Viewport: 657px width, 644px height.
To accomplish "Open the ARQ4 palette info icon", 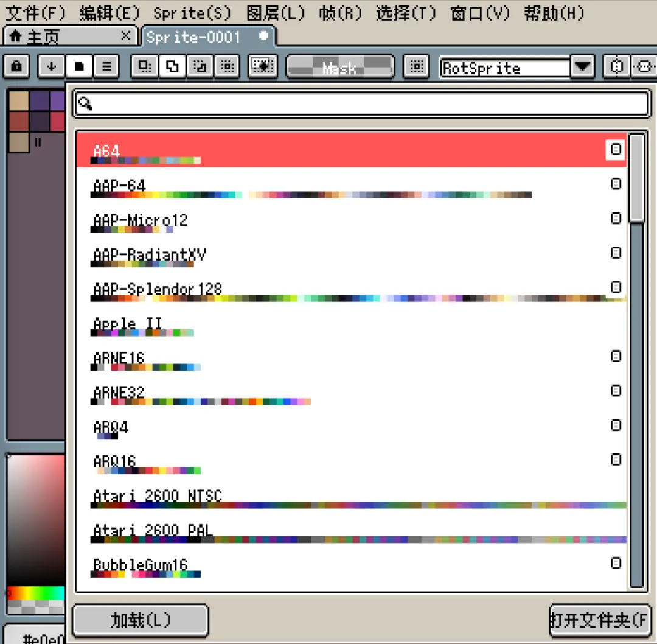I will point(616,425).
